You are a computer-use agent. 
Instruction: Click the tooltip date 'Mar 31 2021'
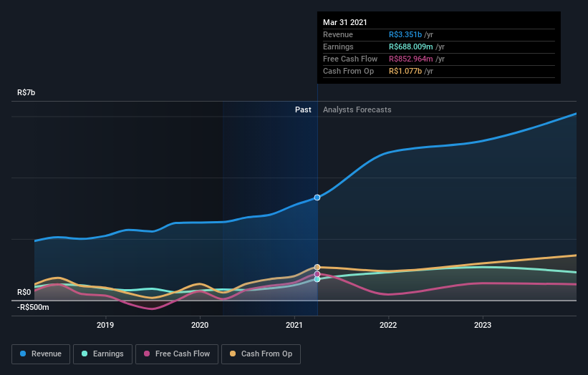345,22
